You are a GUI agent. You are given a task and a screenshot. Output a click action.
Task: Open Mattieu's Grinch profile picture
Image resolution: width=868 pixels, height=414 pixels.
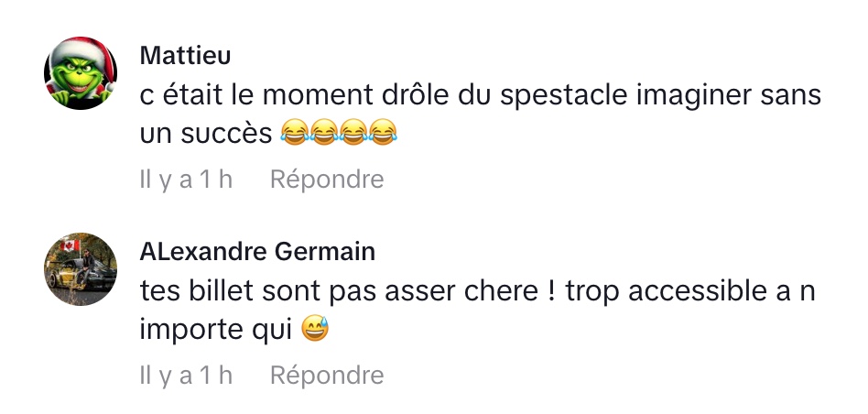[x=81, y=73]
